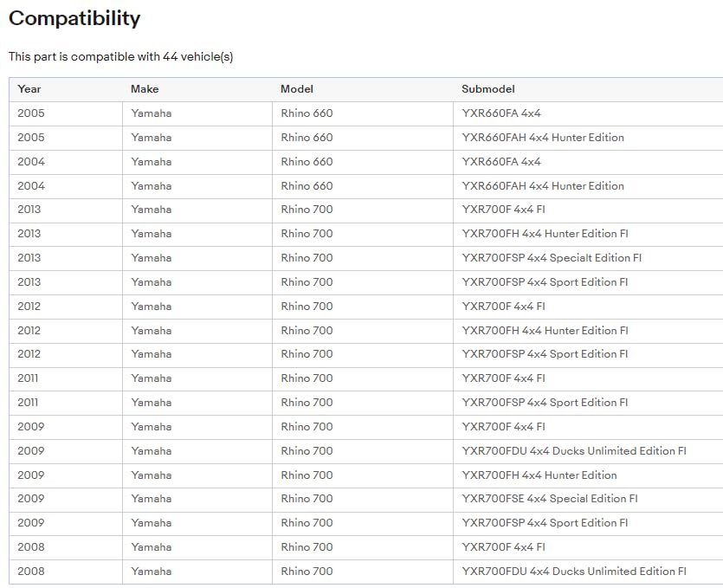The image size is (723, 588).
Task: Click year 2013 in the Specialt Edition row
Action: coord(29,258)
